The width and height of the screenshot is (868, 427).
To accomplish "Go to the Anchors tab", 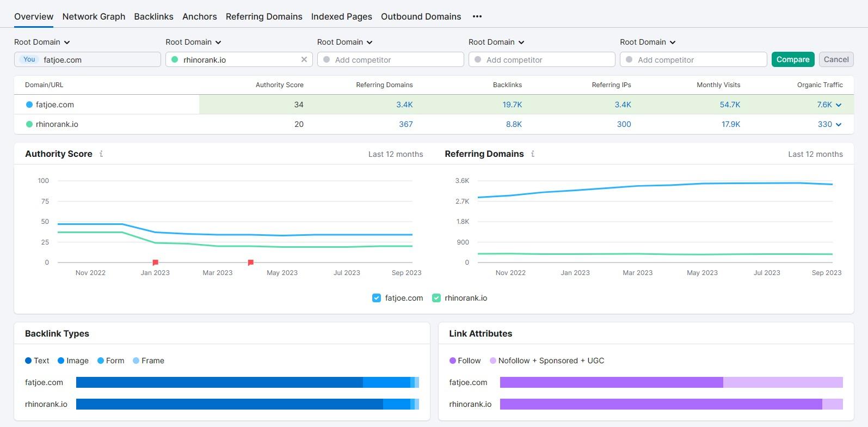I will (x=200, y=16).
